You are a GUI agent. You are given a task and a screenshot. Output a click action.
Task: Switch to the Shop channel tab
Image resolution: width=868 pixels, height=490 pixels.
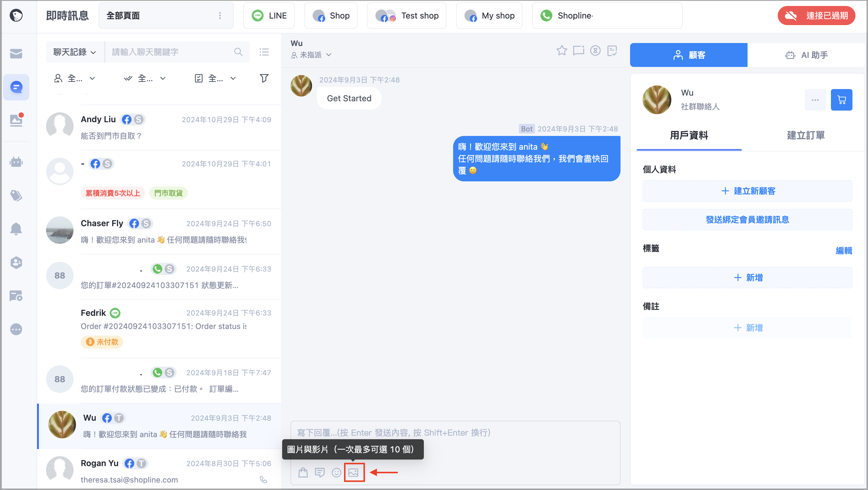[x=331, y=16]
